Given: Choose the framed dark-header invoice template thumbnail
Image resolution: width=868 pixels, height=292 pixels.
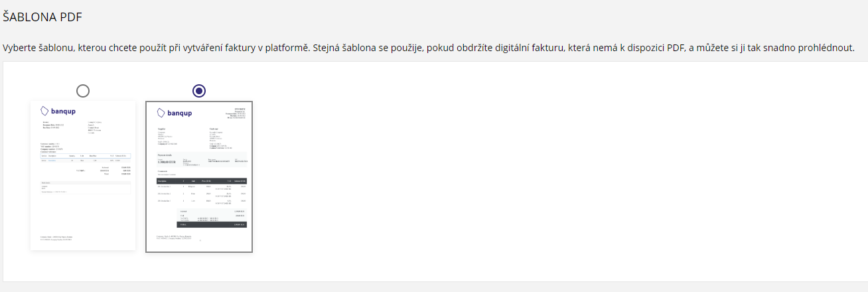Looking at the screenshot, I should point(199,177).
